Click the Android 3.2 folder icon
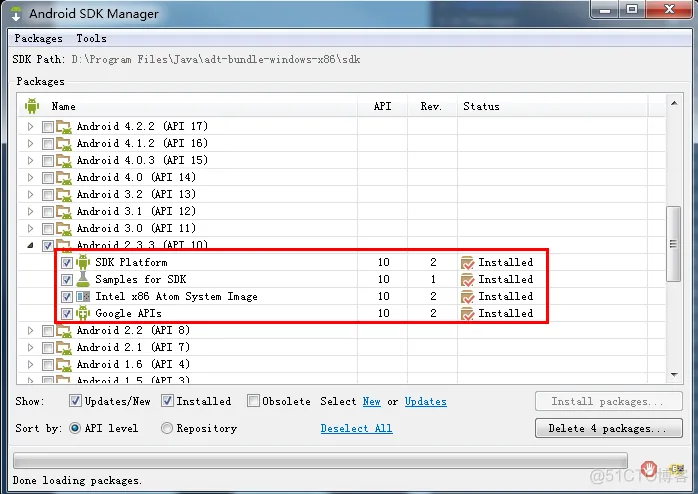698x494 pixels. (x=64, y=194)
